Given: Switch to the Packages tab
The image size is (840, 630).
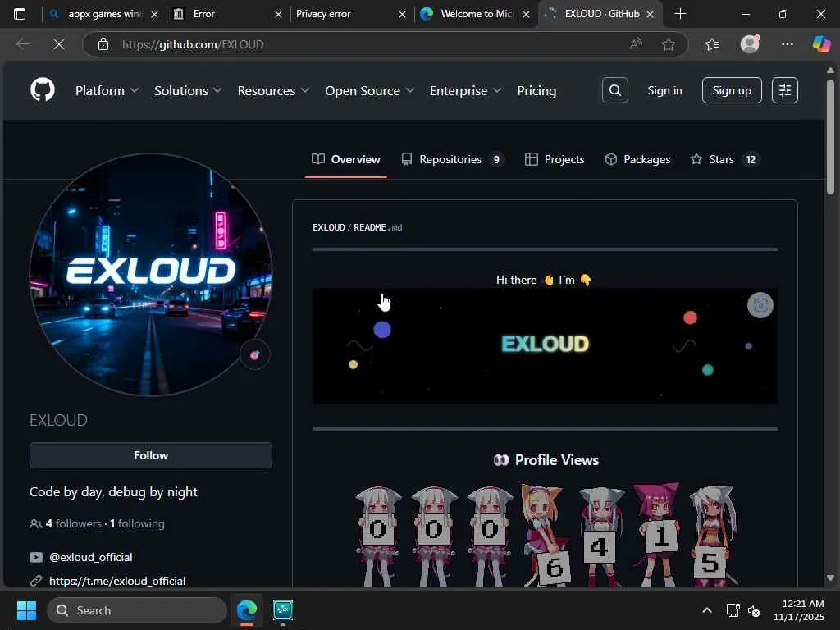Looking at the screenshot, I should 637,159.
